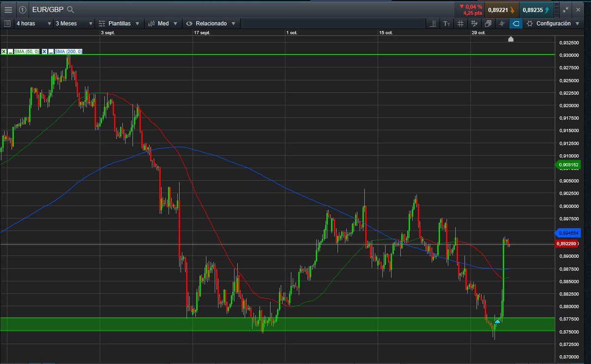Screen dimensions: 591x364
Task: Open the Configuración settings dropdown
Action: 553,23
